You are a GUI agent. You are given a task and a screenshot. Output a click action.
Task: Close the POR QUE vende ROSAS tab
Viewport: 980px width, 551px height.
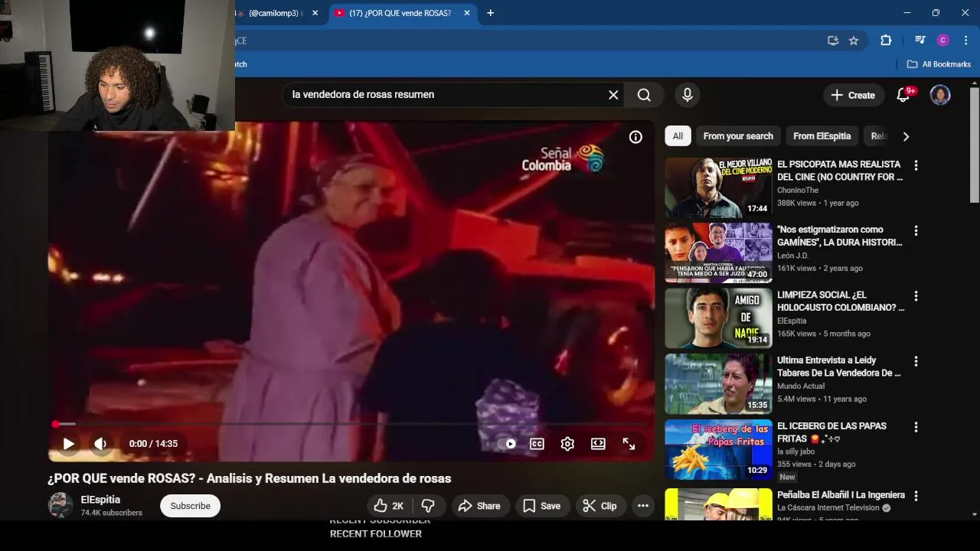pyautogui.click(x=466, y=13)
